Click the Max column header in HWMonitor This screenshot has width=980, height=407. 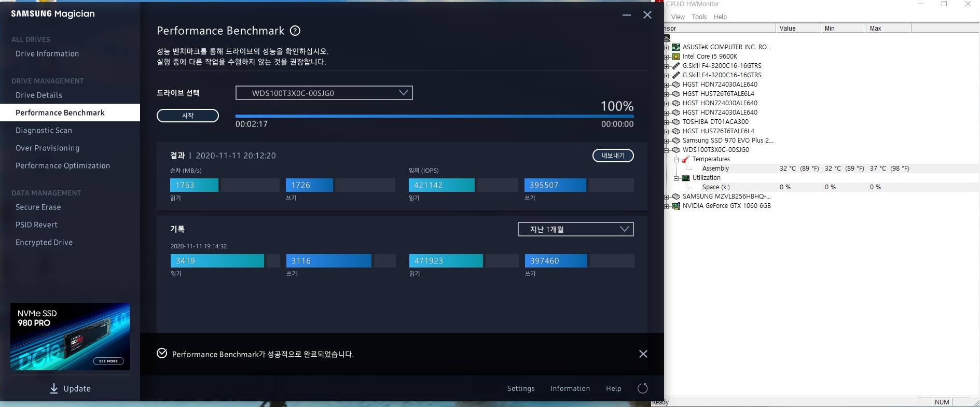(x=888, y=29)
